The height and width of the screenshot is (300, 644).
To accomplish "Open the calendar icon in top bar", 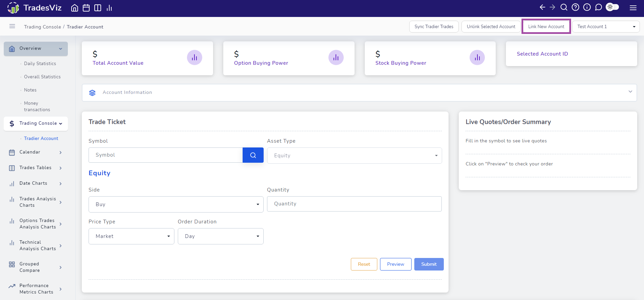I will pyautogui.click(x=86, y=8).
